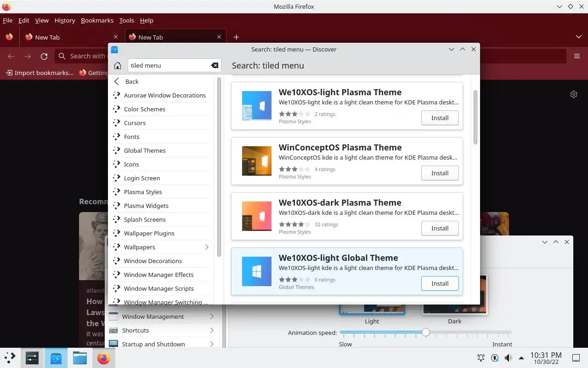This screenshot has width=588, height=368.
Task: Click Import bookmarks in Firefox toolbar
Action: coord(40,73)
